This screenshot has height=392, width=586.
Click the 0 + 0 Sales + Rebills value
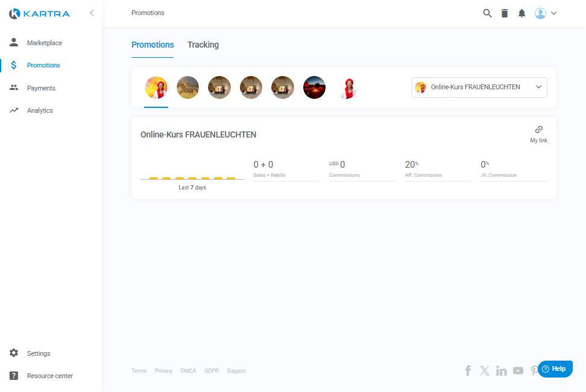tap(263, 165)
